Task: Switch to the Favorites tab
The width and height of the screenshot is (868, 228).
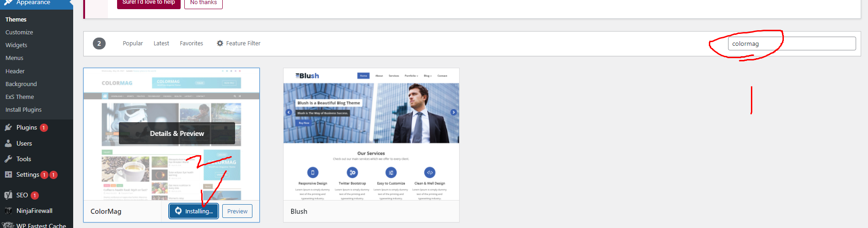Action: (191, 43)
